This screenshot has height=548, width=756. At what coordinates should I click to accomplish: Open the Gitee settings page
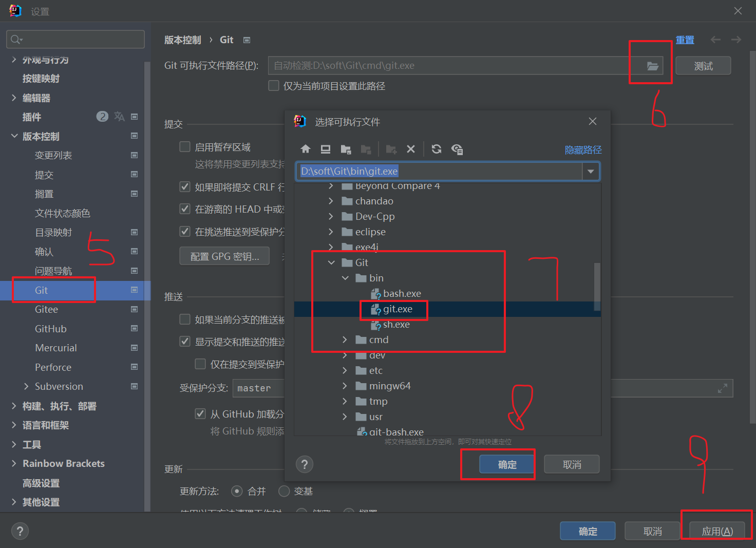click(x=46, y=309)
